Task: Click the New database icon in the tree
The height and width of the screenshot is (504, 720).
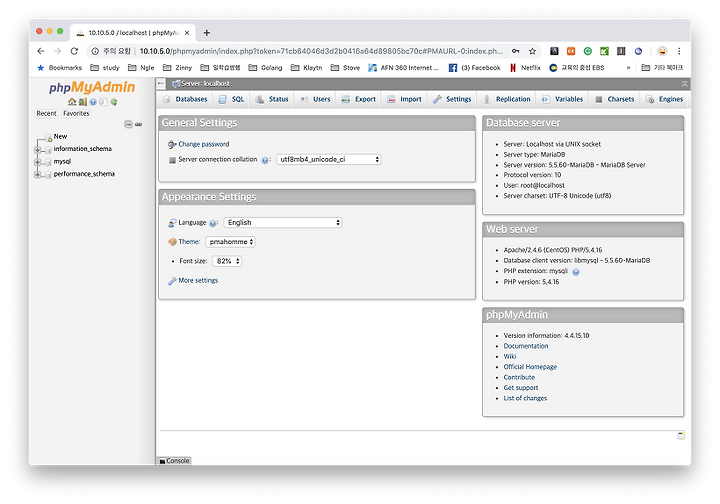Action: point(48,137)
